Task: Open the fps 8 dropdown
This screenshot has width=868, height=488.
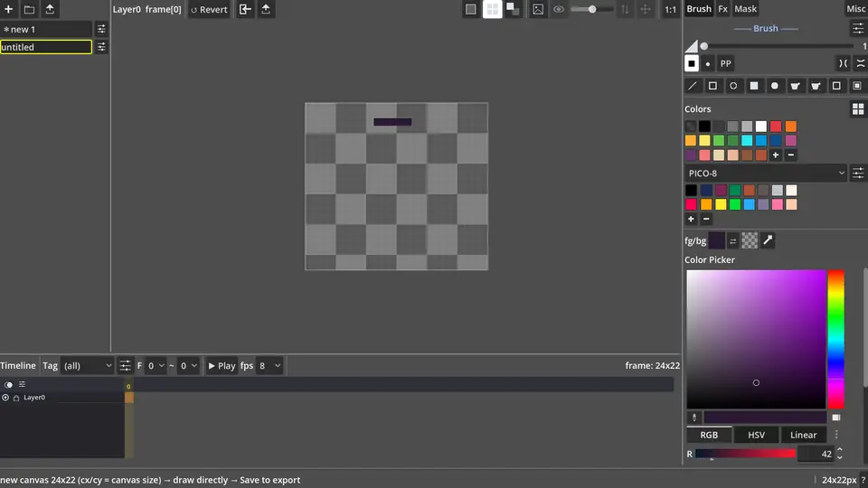Action: [x=269, y=366]
